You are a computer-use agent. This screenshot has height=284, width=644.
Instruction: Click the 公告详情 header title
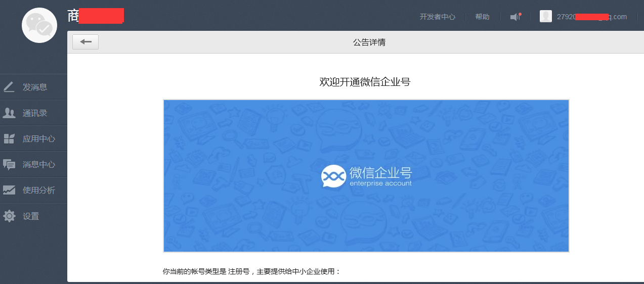click(369, 42)
